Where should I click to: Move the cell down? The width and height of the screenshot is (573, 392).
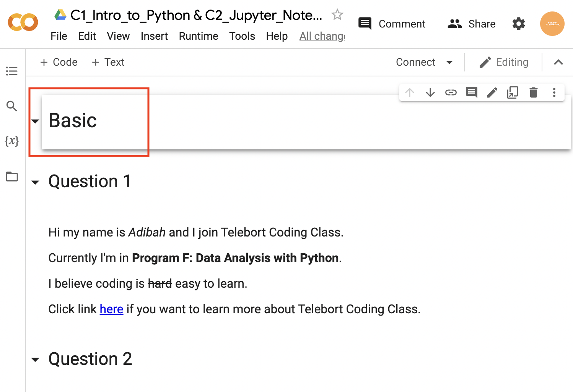430,92
